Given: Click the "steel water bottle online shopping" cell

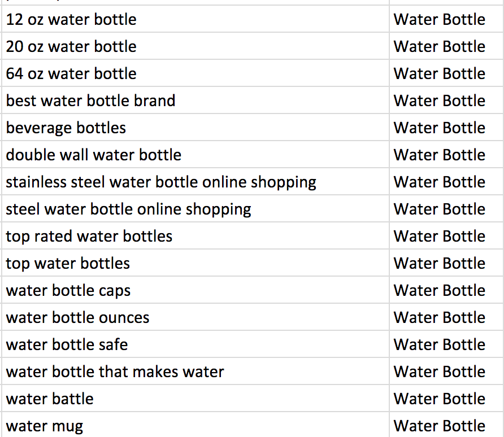Looking at the screenshot, I should click(x=128, y=209).
